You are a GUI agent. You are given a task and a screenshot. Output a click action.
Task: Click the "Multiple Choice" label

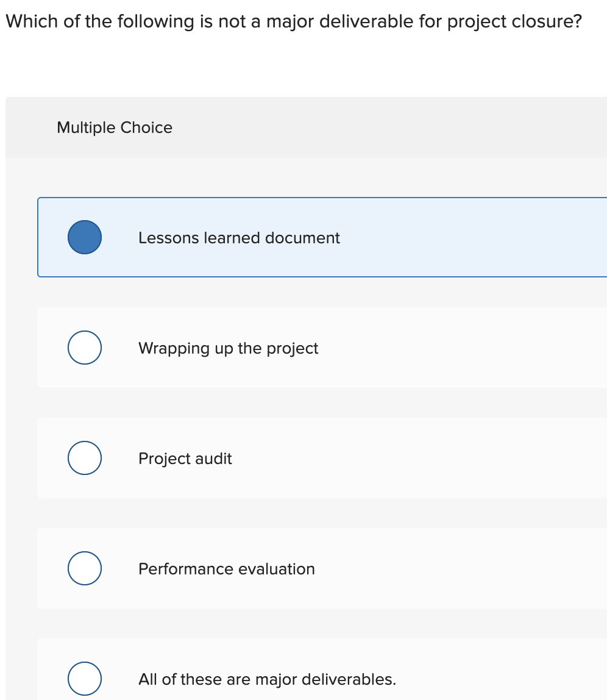click(115, 127)
